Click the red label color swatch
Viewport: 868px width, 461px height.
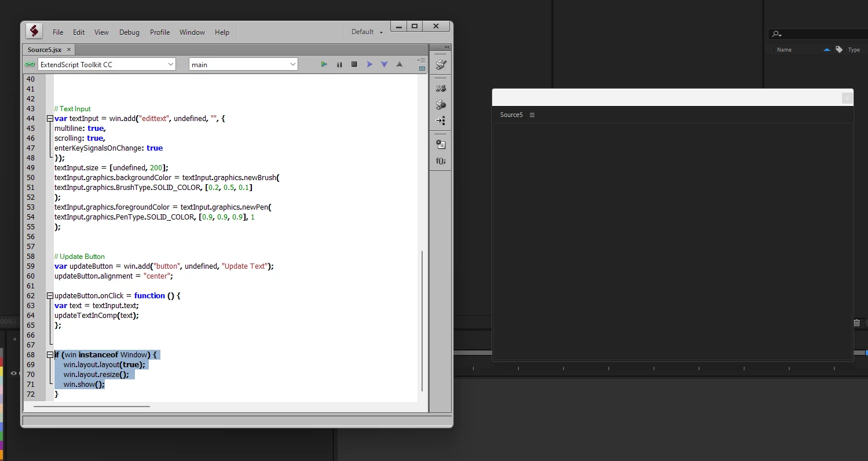point(1,361)
